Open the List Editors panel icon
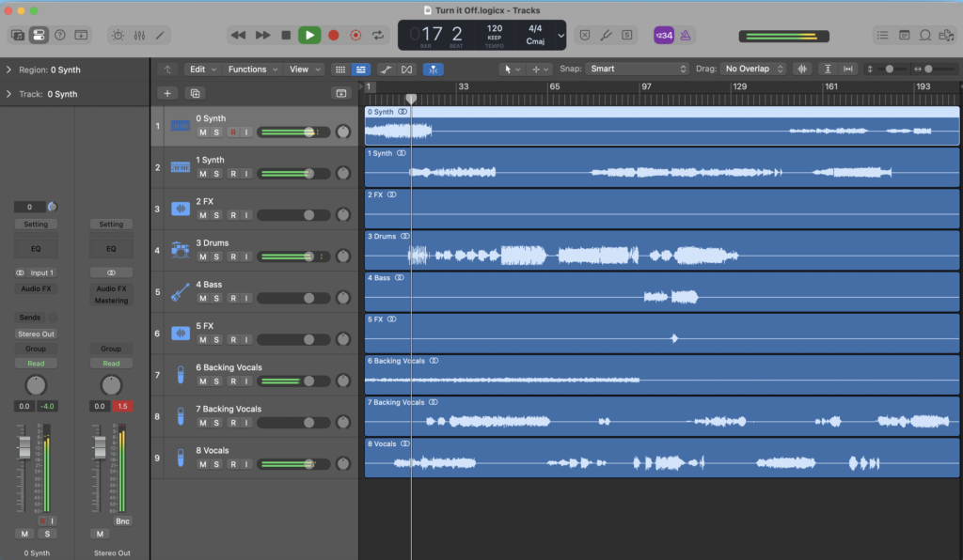The width and height of the screenshot is (963, 560). click(x=882, y=35)
